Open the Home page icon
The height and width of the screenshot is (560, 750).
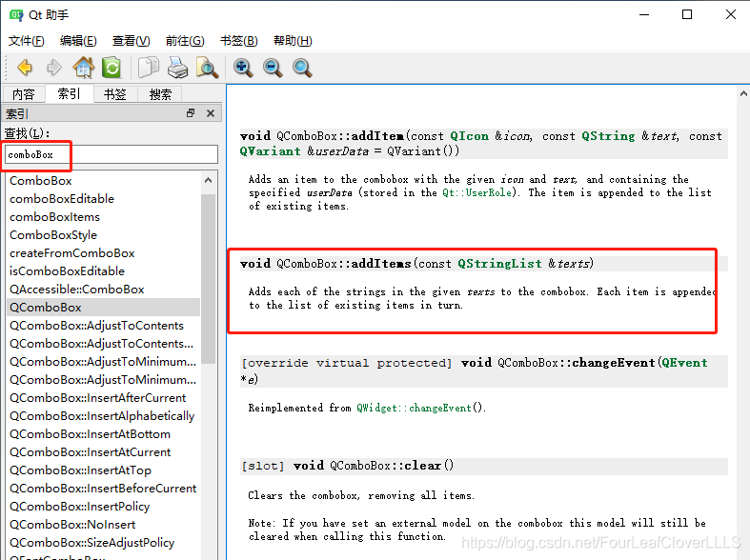coord(83,68)
